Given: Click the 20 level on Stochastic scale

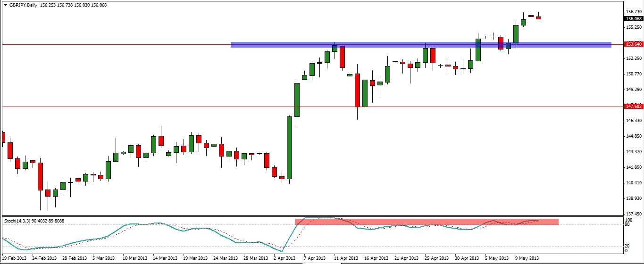Looking at the screenshot, I should (x=627, y=246).
